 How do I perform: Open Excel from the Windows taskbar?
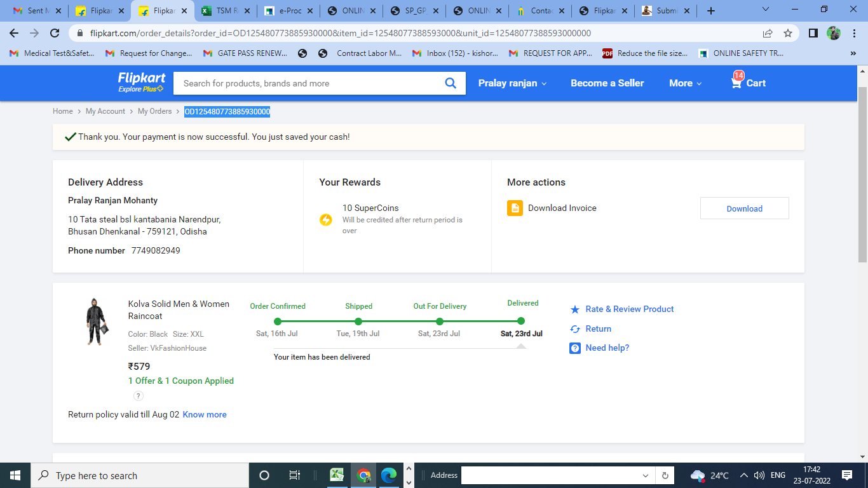337,475
